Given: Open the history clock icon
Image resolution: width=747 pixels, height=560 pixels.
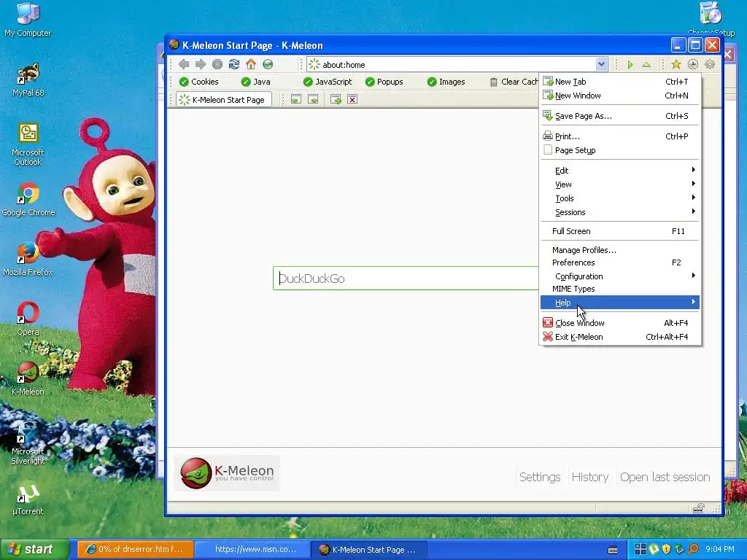Looking at the screenshot, I should 693,64.
